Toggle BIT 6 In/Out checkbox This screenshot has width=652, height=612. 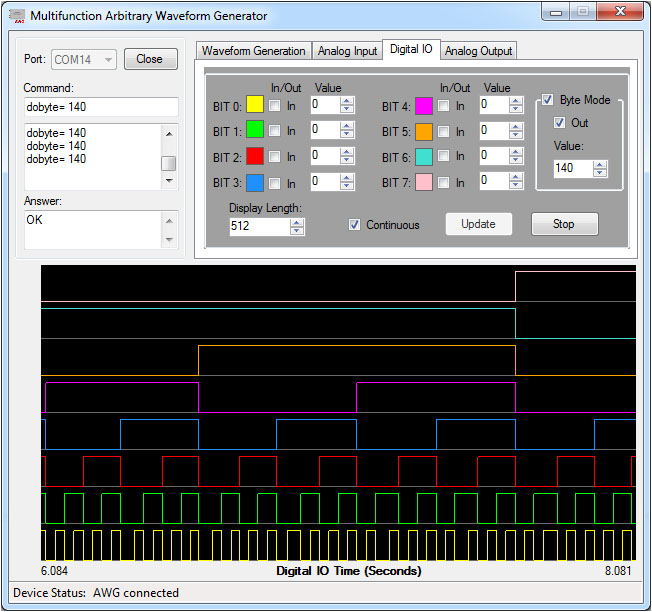[x=444, y=156]
